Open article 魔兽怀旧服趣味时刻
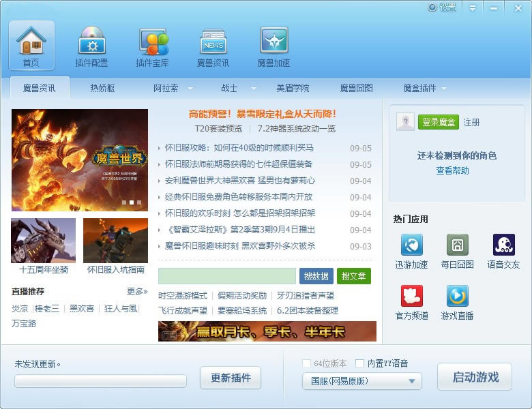The height and width of the screenshot is (409, 532). pos(240,246)
